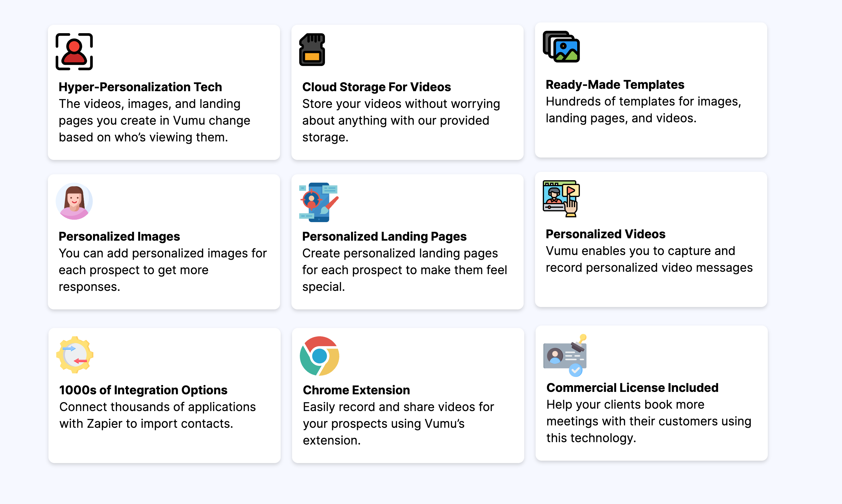
Task: Click the Hyper-Personalization face scan icon
Action: [x=74, y=52]
